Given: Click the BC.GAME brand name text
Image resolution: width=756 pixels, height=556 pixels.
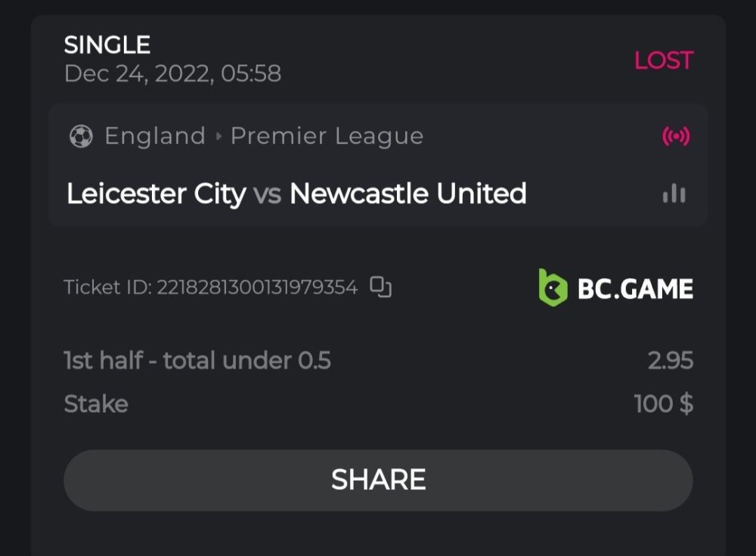Looking at the screenshot, I should [x=635, y=289].
